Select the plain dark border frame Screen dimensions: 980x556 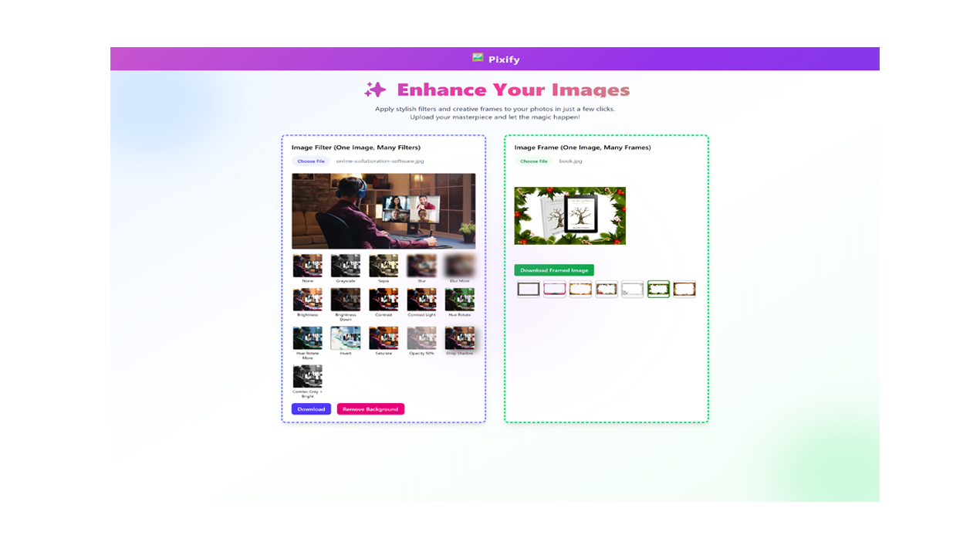pyautogui.click(x=529, y=289)
